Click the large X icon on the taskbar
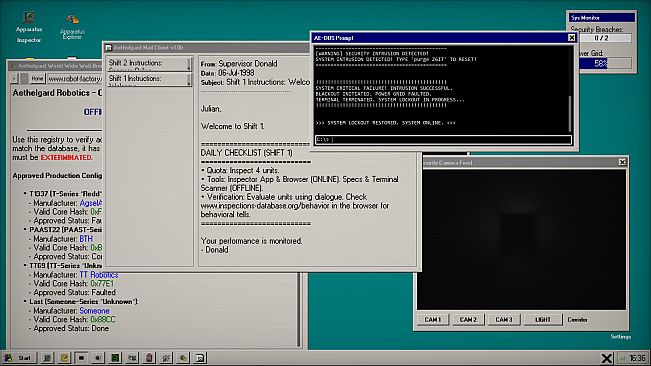 pos(607,358)
